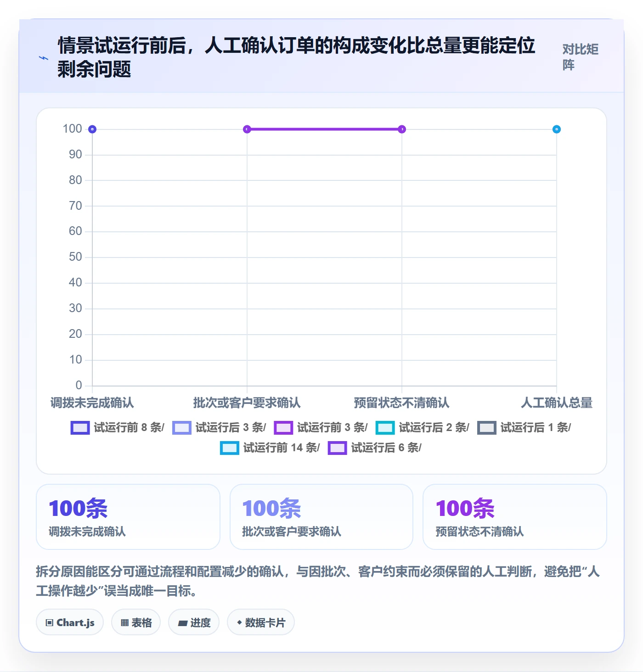Select the 数据卡片 tag chip
This screenshot has width=643, height=672.
(x=261, y=622)
